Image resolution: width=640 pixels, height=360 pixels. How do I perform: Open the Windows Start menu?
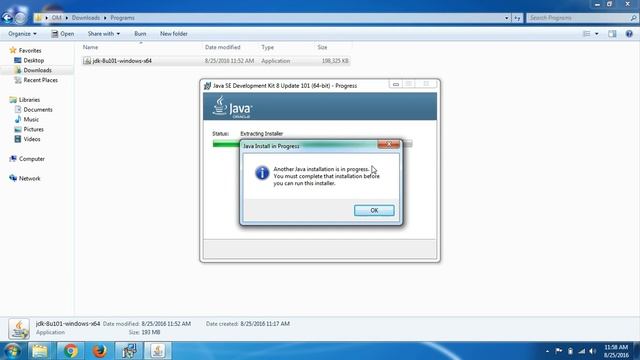12,351
